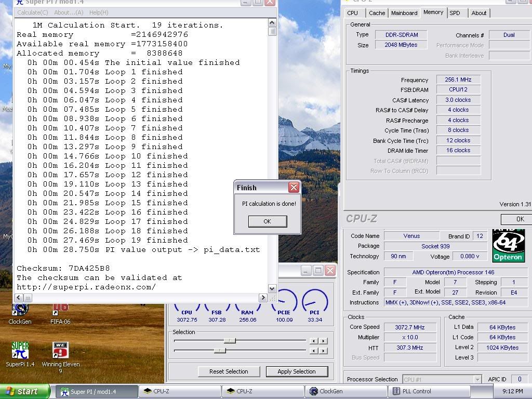The width and height of the screenshot is (532, 399).
Task: Open the About...(A) menu in Super PI
Action: pos(69,12)
